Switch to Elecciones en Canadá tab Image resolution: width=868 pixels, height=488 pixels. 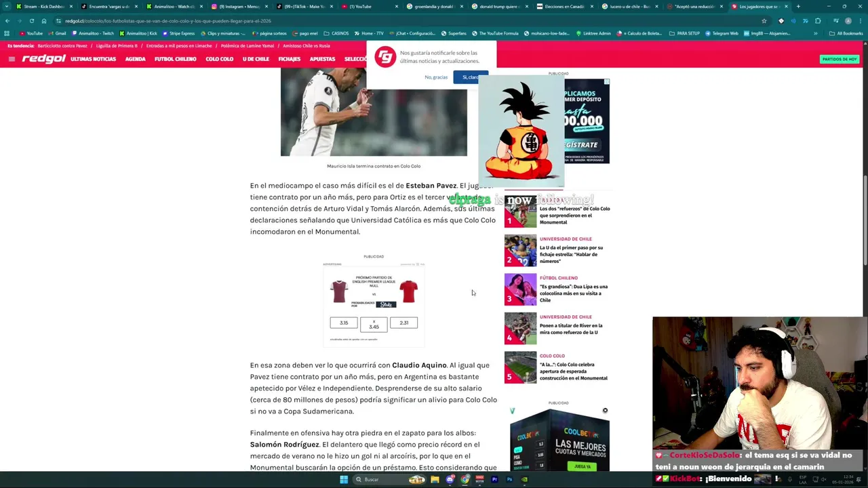[564, 6]
